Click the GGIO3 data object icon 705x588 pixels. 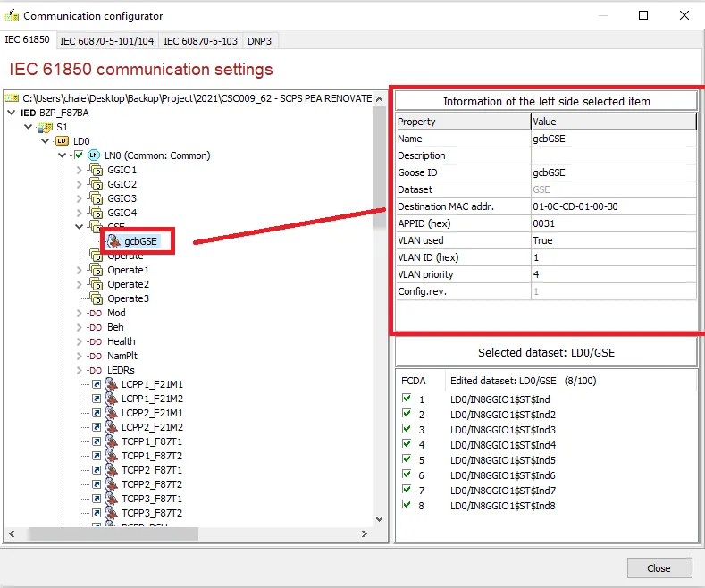(96, 198)
